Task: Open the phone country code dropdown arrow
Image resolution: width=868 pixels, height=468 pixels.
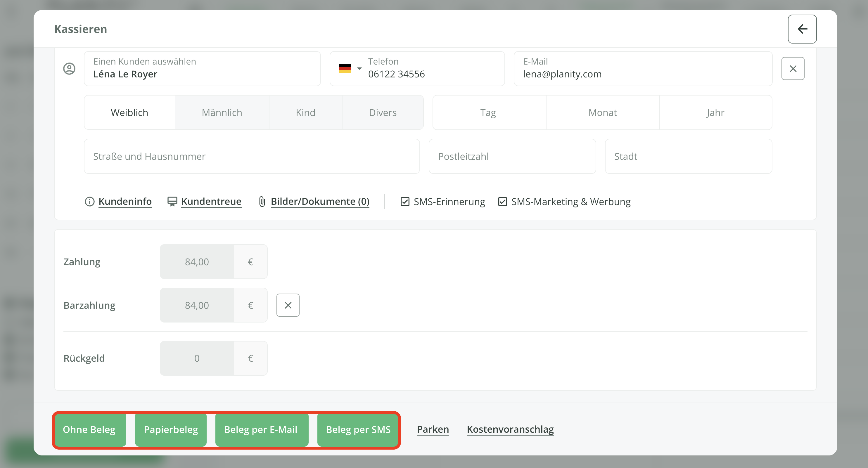Action: coord(359,68)
